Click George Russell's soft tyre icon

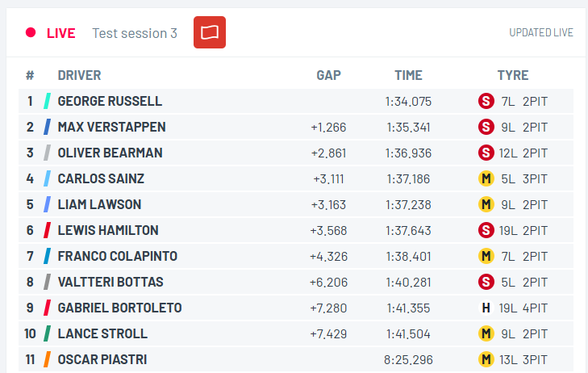click(486, 102)
